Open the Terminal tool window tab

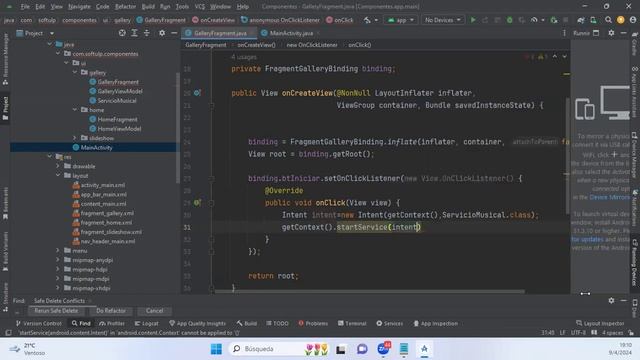click(352, 323)
